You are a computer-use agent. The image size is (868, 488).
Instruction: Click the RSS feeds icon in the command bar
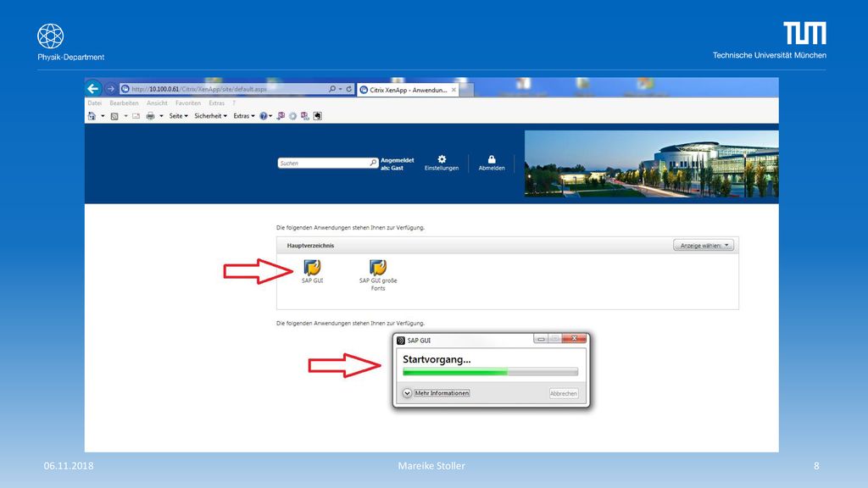coord(114,116)
